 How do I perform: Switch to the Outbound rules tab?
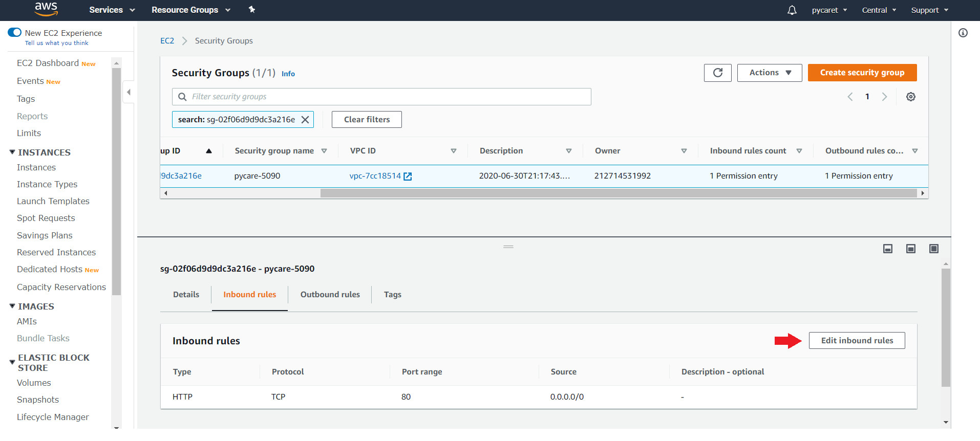pyautogui.click(x=330, y=295)
